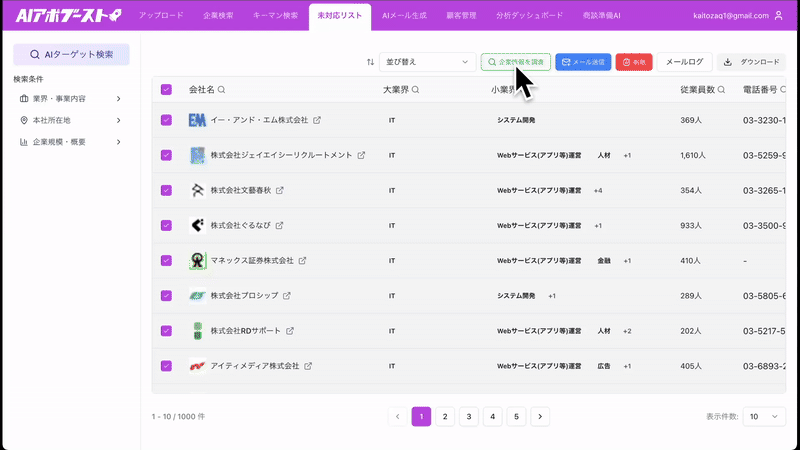Screen dimensions: 800x450
Task: Click the ぐるなび company logo
Action: coord(197,226)
